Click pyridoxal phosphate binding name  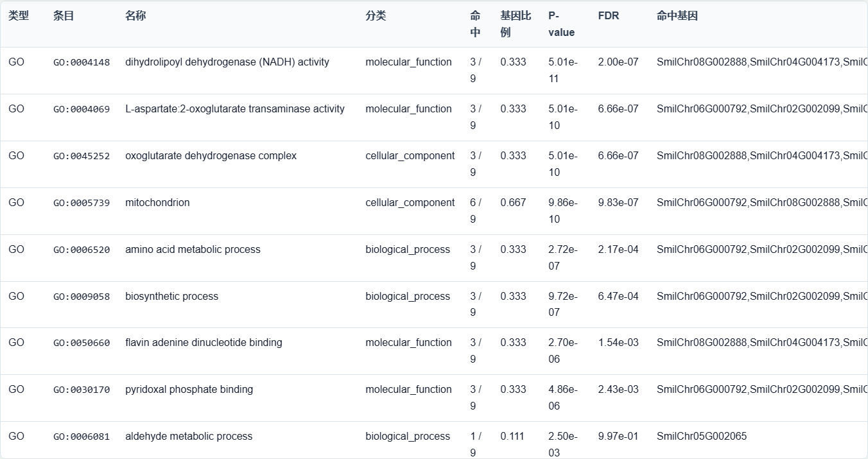click(x=189, y=390)
